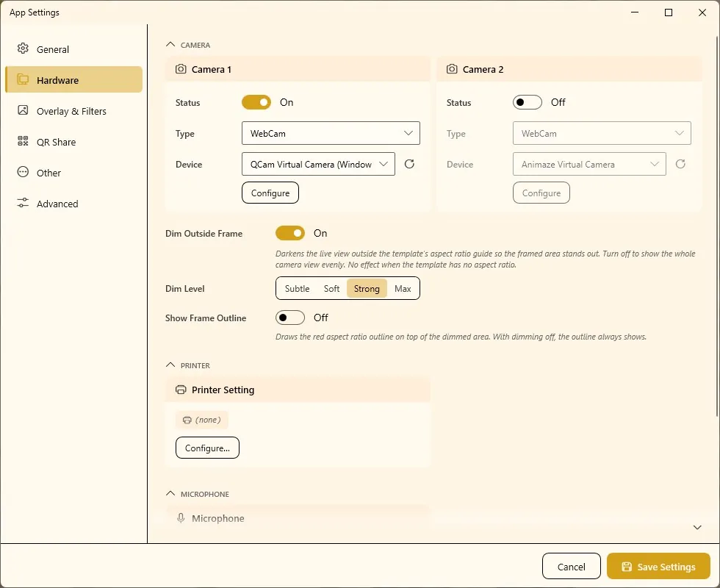
Task: Set Dim Level to Subtle
Action: (x=297, y=288)
